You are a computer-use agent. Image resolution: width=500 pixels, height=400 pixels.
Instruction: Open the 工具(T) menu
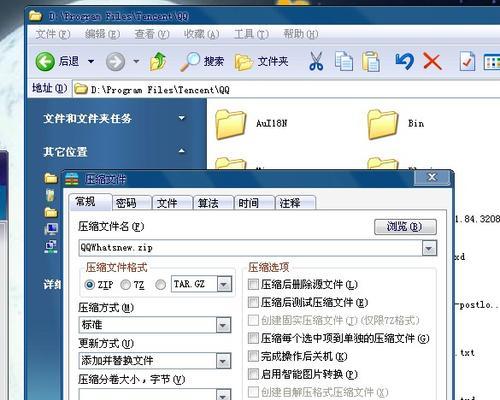point(251,34)
